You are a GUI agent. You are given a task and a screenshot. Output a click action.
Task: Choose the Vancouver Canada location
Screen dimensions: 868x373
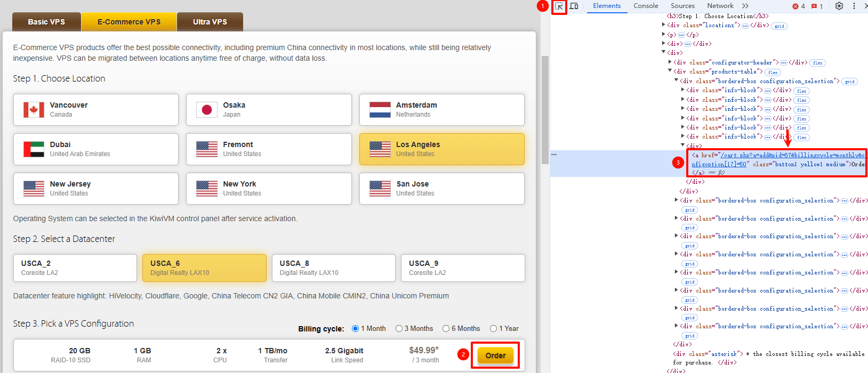(x=96, y=110)
